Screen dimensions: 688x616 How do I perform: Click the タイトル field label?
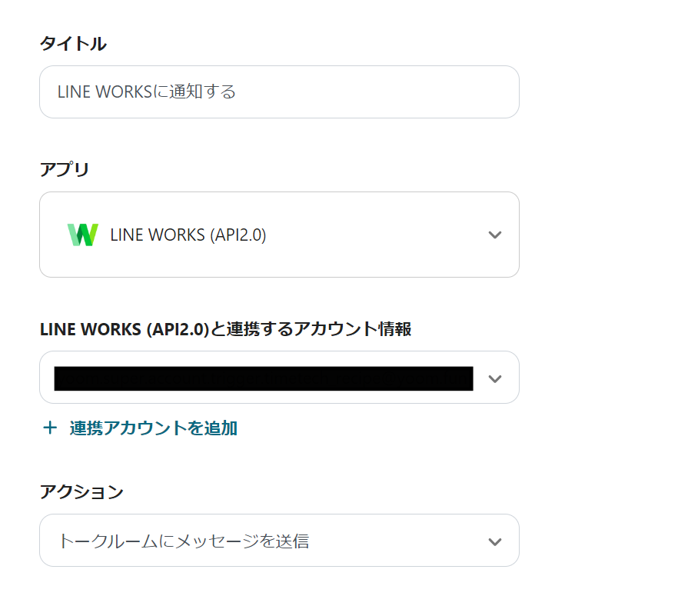[x=73, y=44]
